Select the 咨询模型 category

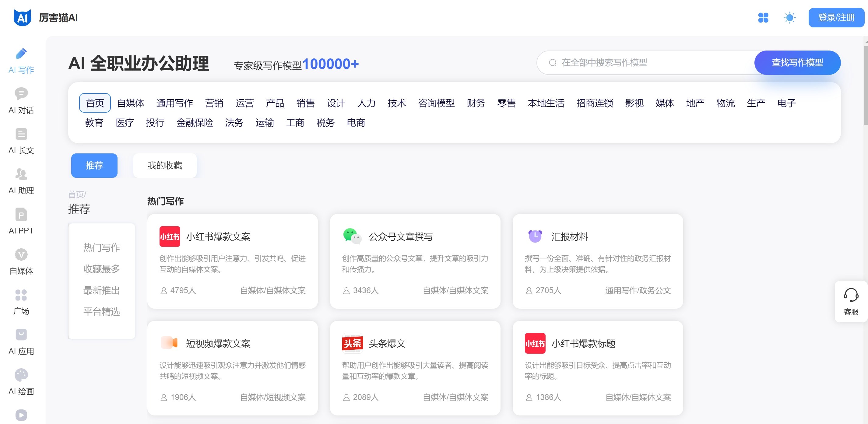point(437,103)
